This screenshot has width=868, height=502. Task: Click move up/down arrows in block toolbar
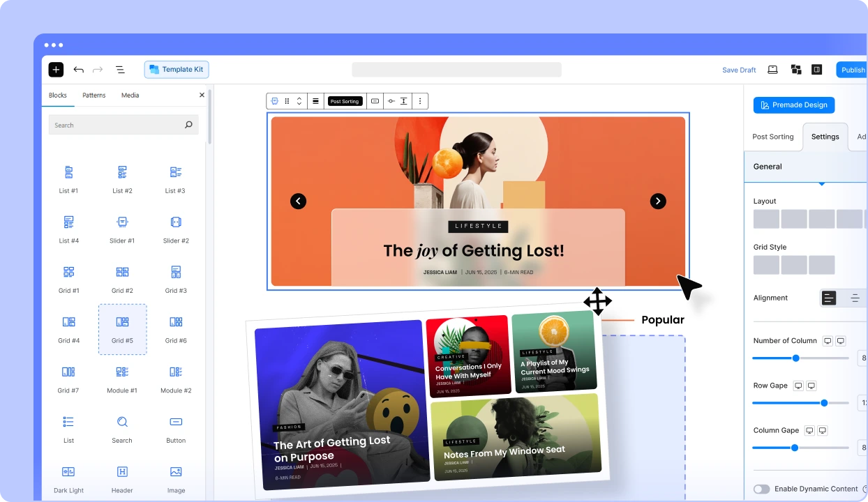[x=299, y=101]
